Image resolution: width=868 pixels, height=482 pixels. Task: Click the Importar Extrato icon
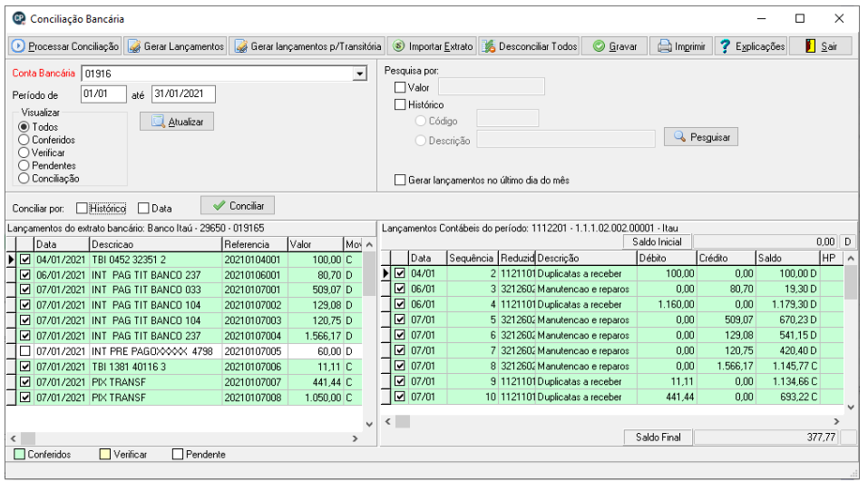[398, 46]
